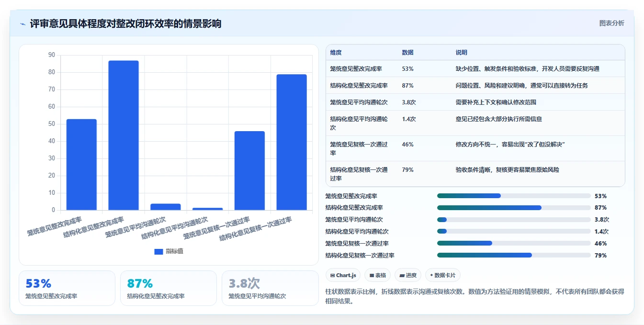Click the description 需要补充上下文和确认修改范围
Screen dimensions: 644x325
pyautogui.click(x=496, y=102)
